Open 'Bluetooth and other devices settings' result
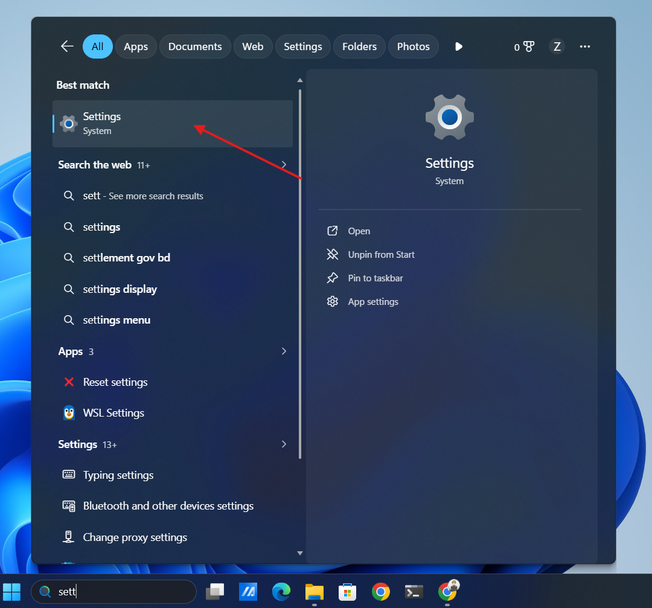652x608 pixels. coord(173,506)
